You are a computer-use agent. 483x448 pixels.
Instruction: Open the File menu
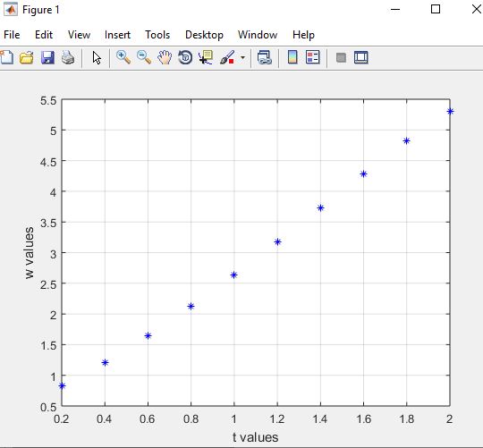click(12, 35)
